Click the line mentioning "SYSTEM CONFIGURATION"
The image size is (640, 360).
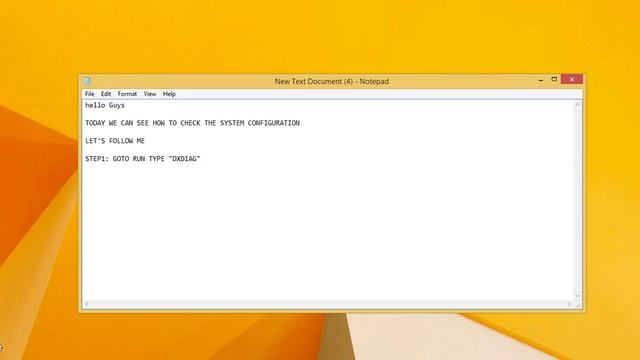(x=192, y=123)
